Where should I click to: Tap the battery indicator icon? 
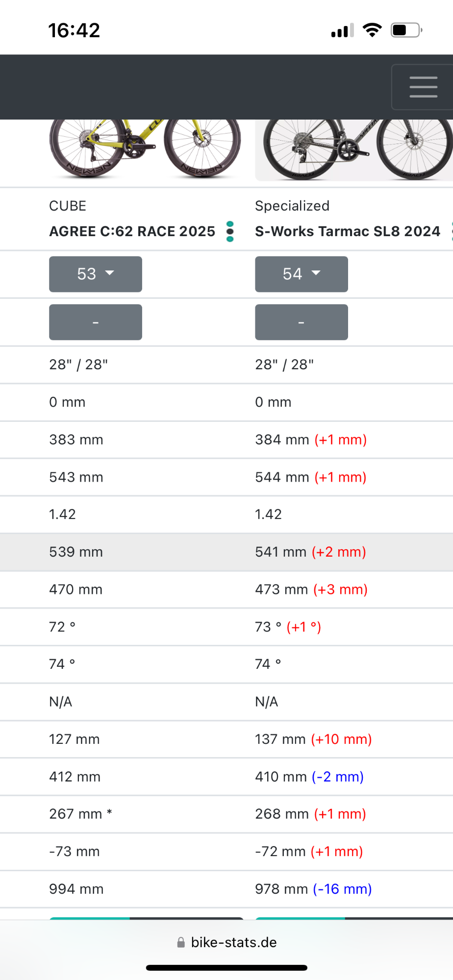click(406, 30)
